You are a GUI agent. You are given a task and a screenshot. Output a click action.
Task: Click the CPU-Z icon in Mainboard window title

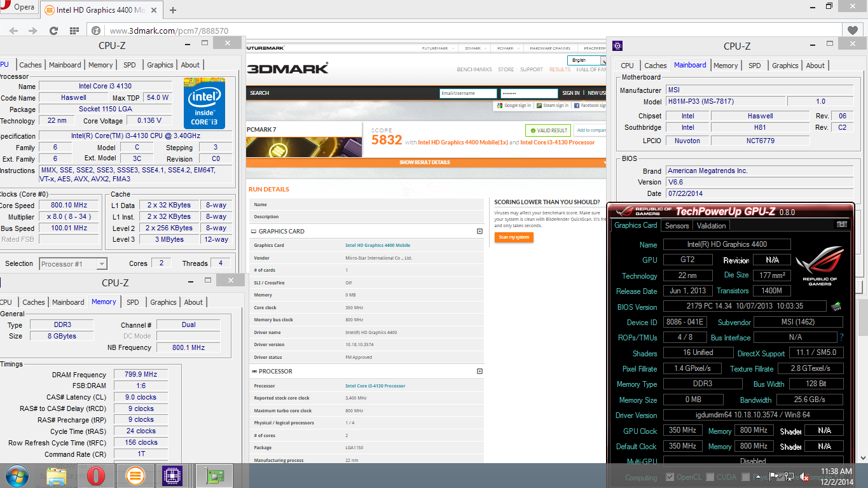(617, 46)
